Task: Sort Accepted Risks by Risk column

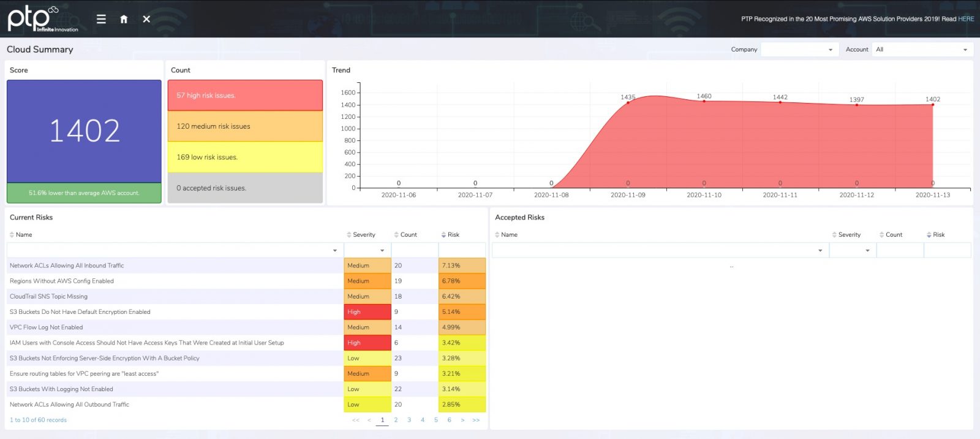Action: tap(938, 235)
